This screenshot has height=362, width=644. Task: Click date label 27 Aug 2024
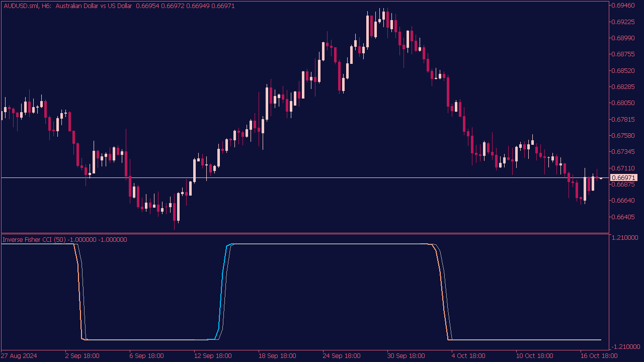(x=19, y=355)
